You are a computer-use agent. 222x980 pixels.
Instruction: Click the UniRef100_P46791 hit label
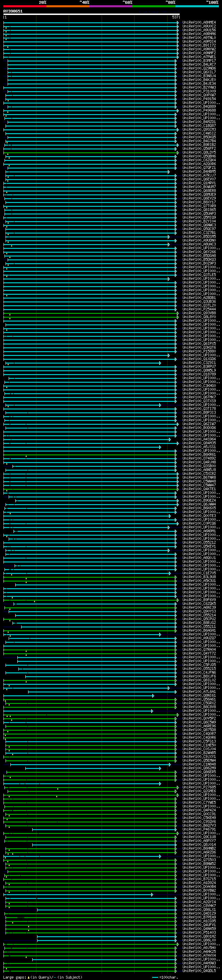coord(199,829)
